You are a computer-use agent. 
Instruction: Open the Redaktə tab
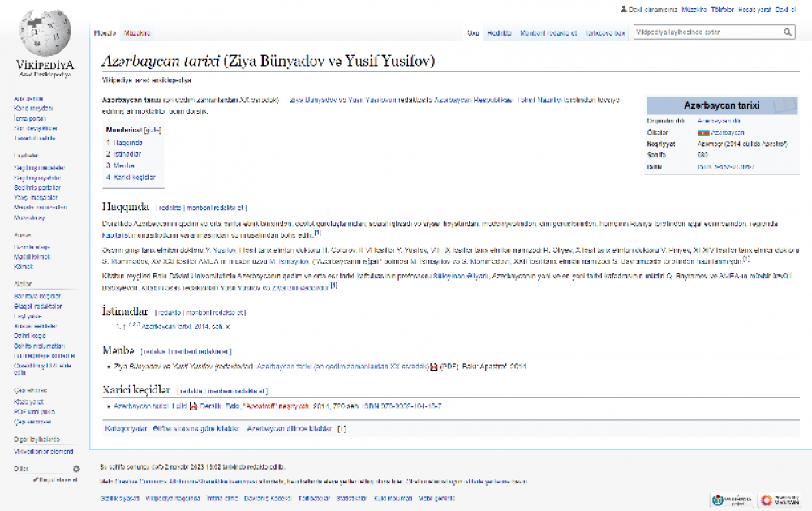click(499, 33)
